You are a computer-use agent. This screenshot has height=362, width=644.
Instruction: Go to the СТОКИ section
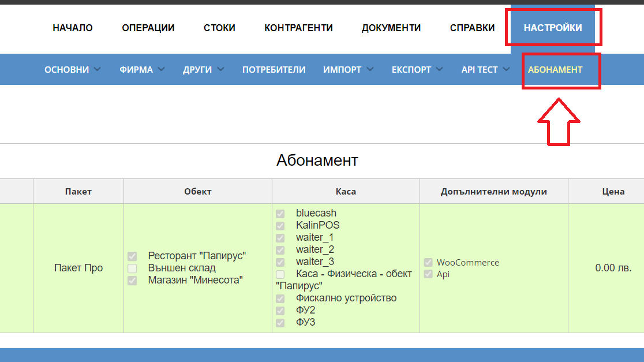(219, 28)
